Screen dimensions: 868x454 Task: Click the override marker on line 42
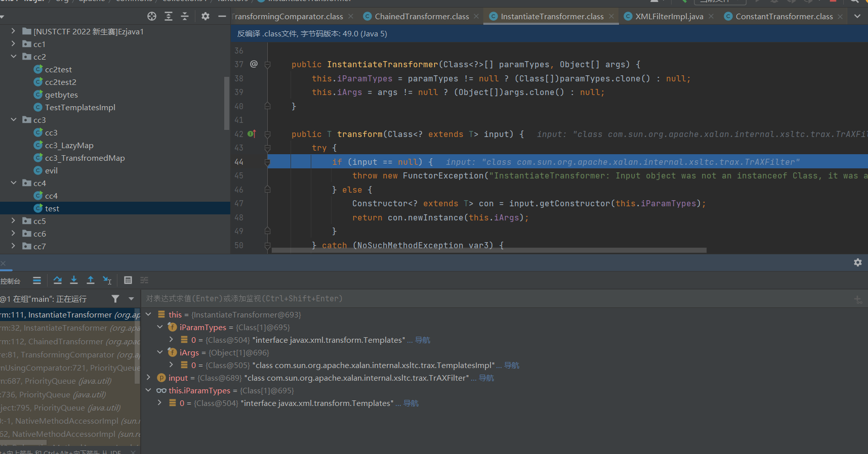click(x=252, y=134)
